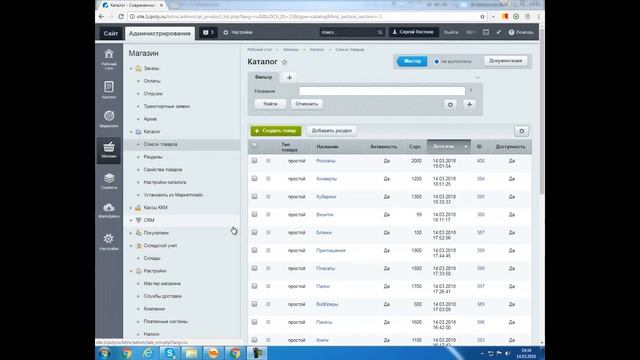Collapse the Настройки tree node
640x360 pixels.
[x=131, y=271]
